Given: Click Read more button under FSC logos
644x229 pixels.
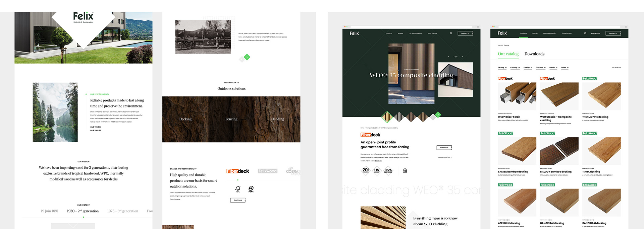Looking at the screenshot, I should click(238, 200).
